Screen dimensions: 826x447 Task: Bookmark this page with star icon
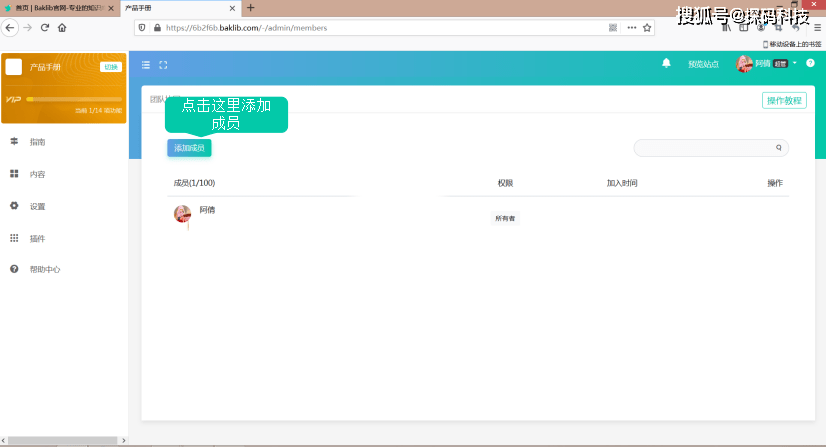tap(647, 28)
